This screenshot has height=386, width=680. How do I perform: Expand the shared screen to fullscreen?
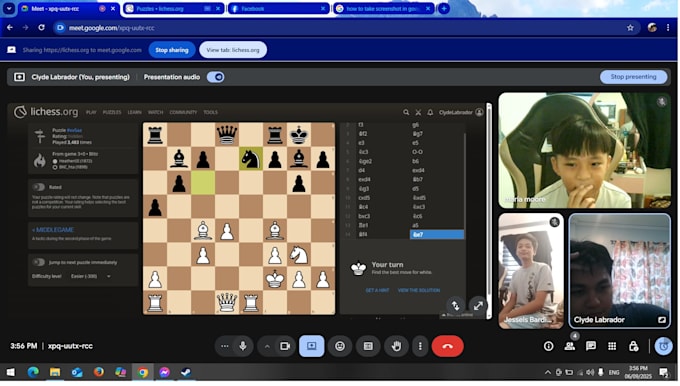click(x=478, y=305)
